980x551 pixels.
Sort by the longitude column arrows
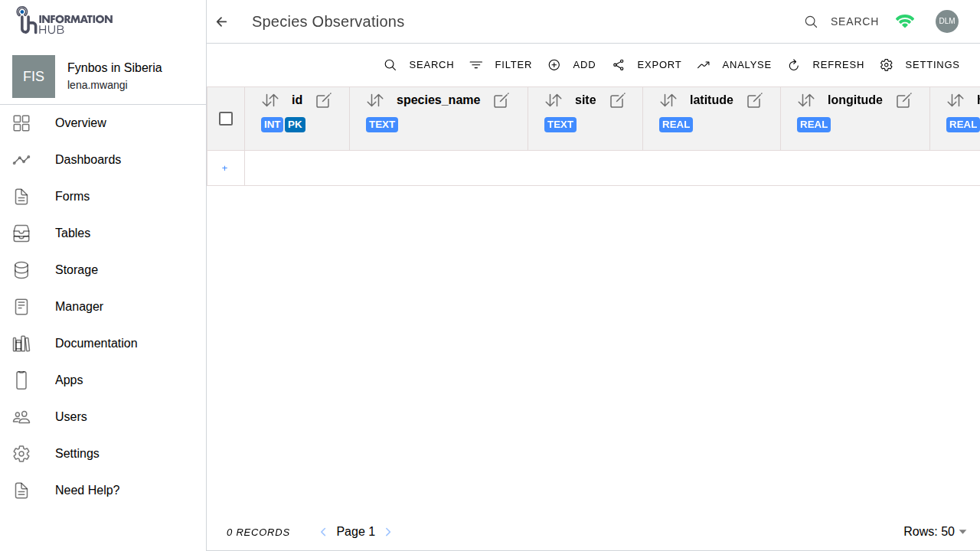click(806, 100)
